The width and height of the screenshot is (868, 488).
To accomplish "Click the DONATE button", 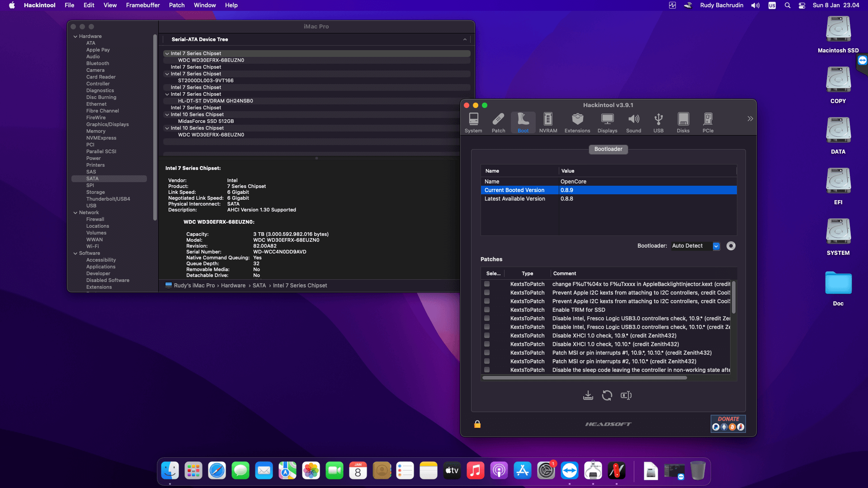I will point(728,424).
